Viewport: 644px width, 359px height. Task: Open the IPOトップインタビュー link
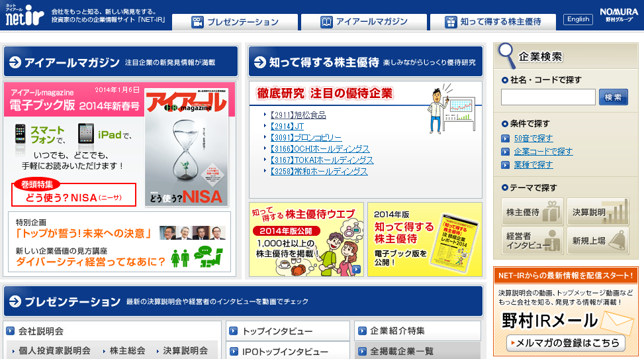click(285, 352)
